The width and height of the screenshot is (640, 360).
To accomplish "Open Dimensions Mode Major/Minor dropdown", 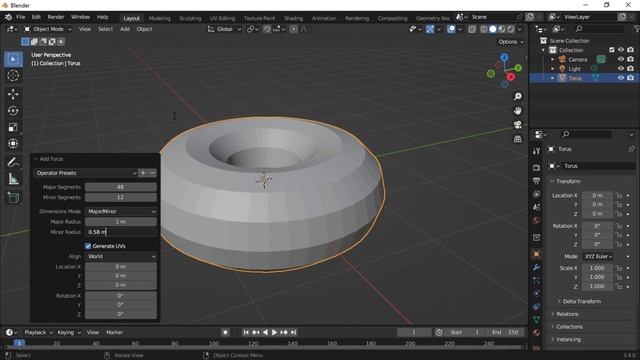I will [x=121, y=211].
